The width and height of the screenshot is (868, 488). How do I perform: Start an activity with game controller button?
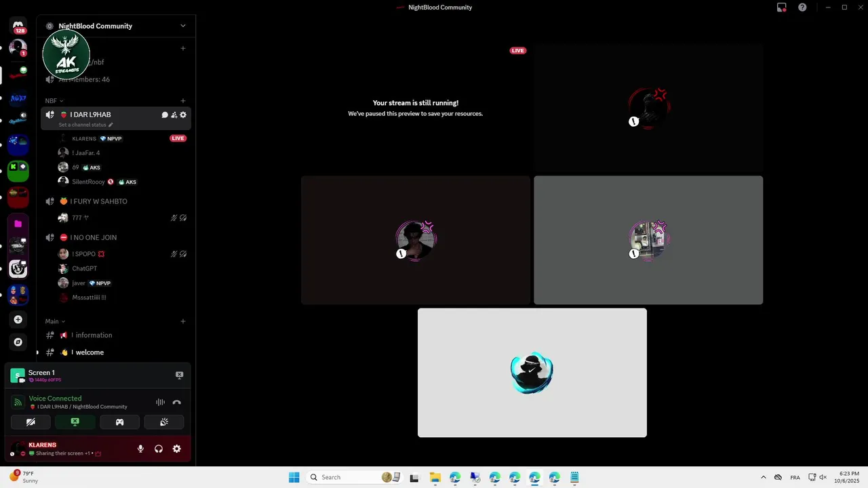coord(119,422)
